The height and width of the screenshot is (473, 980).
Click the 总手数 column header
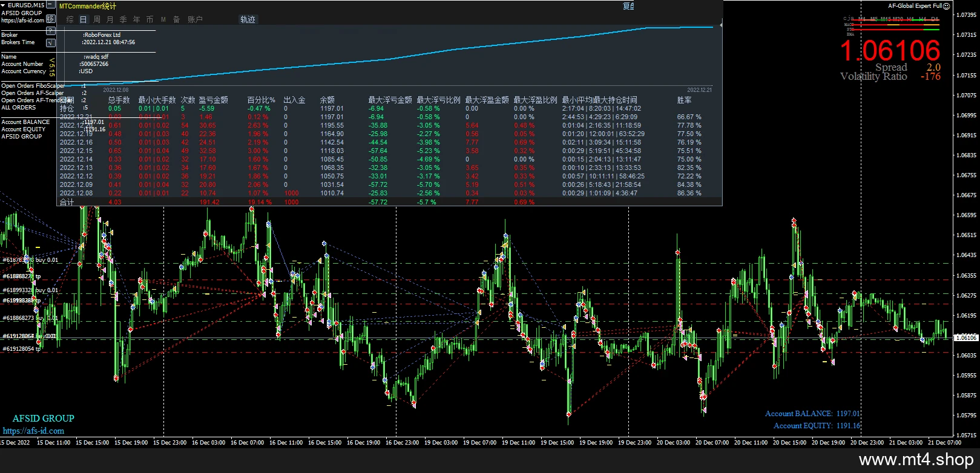pos(119,100)
